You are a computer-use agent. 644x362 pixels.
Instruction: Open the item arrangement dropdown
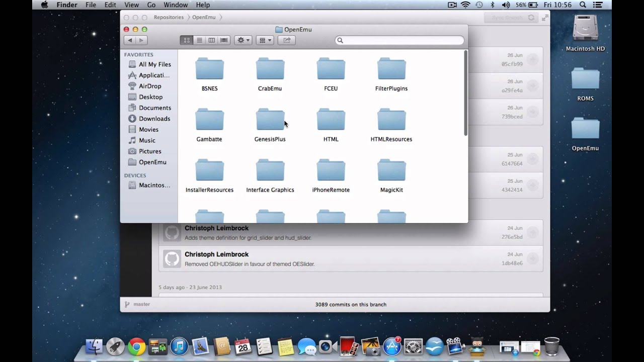[265, 40]
